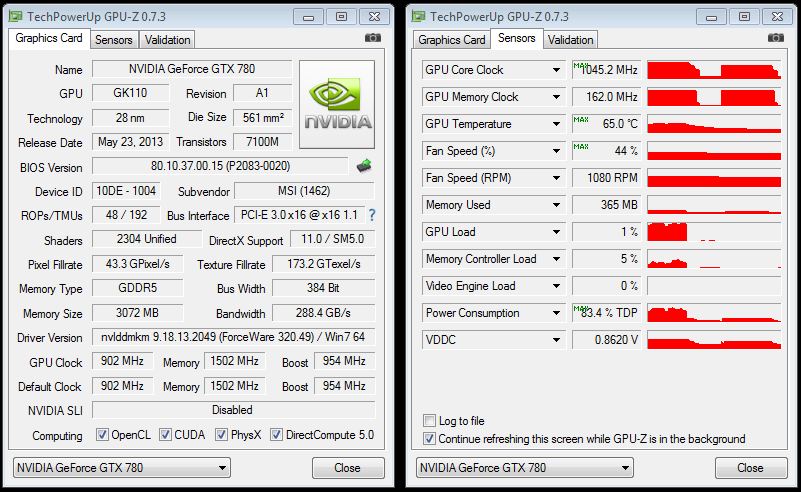Screen dimensions: 801x492
Task: Click the Device ID 10DE - 1004 value
Action: pos(126,191)
